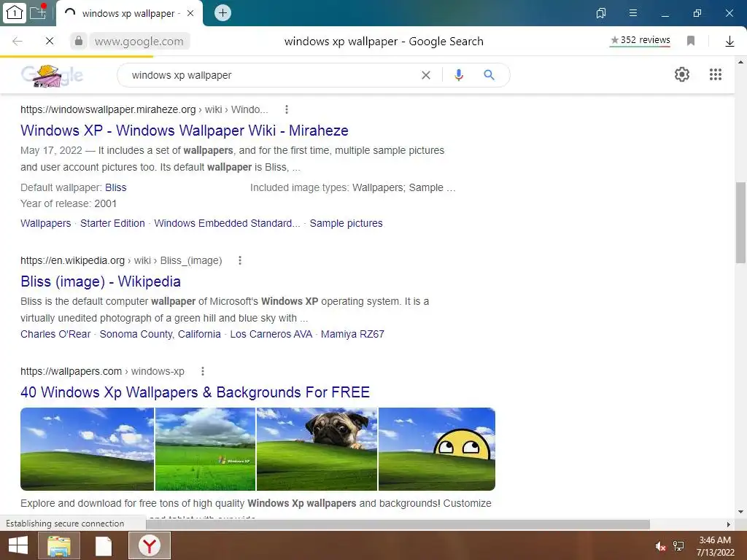The height and width of the screenshot is (560, 747).
Task: Stop page loading with the X button
Action: pos(50,42)
